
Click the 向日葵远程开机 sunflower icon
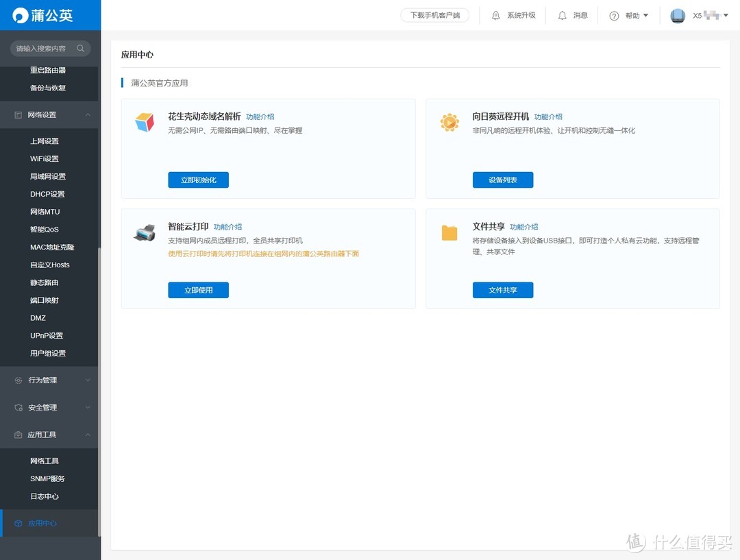coord(449,121)
